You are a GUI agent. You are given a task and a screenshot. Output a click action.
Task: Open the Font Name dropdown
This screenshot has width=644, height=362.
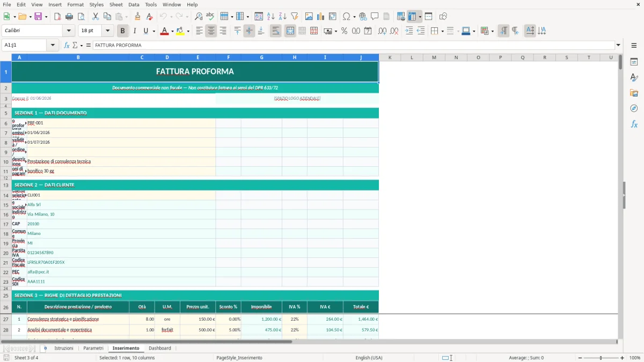pyautogui.click(x=69, y=31)
